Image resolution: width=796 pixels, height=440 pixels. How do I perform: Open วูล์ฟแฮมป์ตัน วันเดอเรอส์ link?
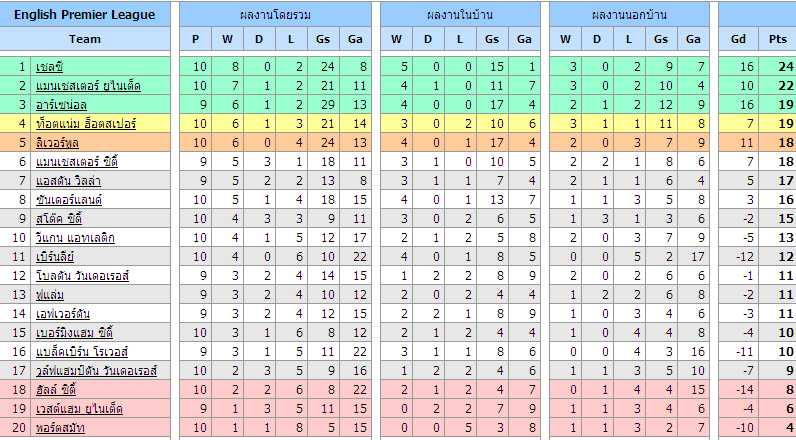pyautogui.click(x=96, y=370)
